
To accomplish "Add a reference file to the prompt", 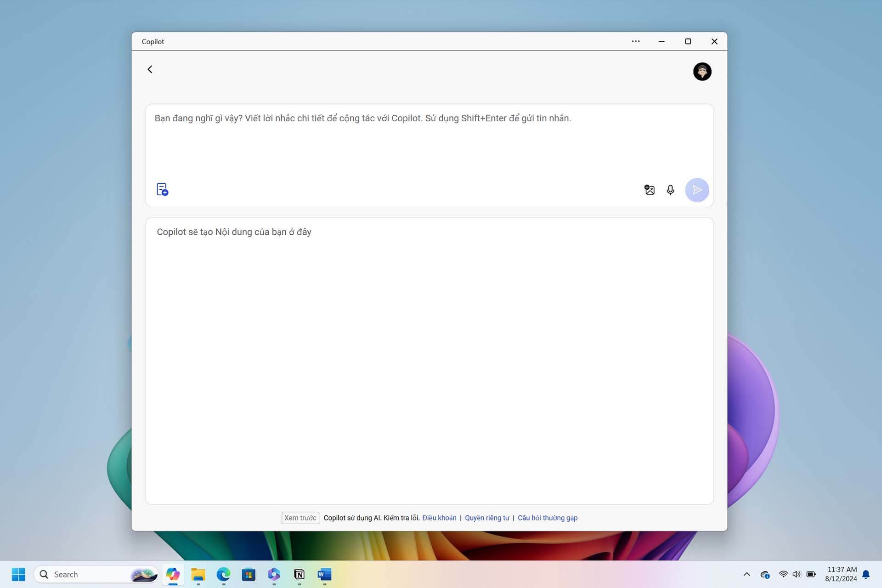I will tap(162, 189).
